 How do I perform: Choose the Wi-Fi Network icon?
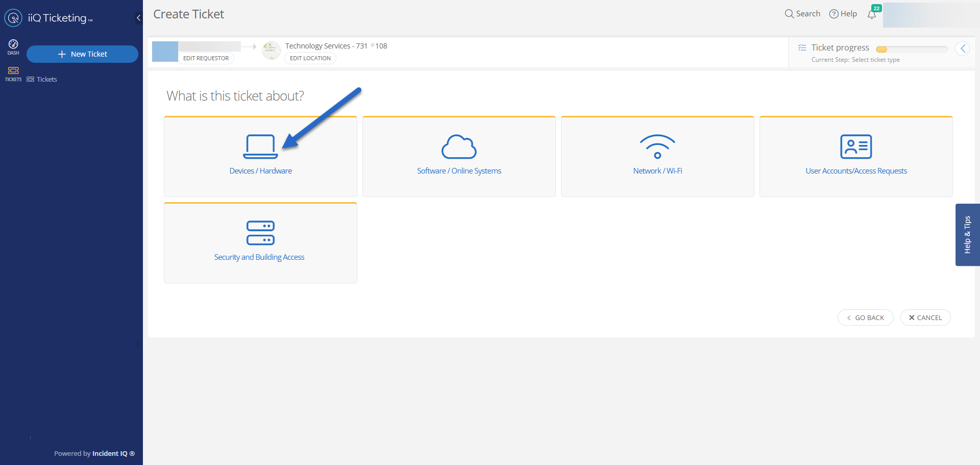[x=657, y=147]
